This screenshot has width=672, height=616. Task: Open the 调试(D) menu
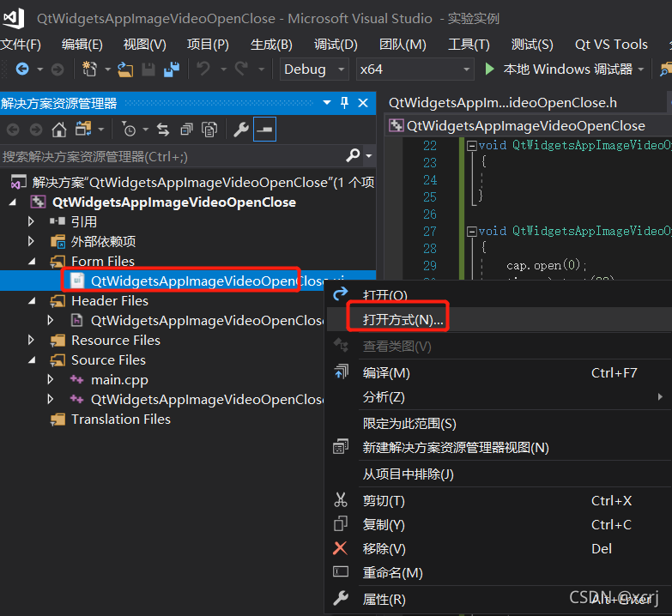pyautogui.click(x=336, y=45)
